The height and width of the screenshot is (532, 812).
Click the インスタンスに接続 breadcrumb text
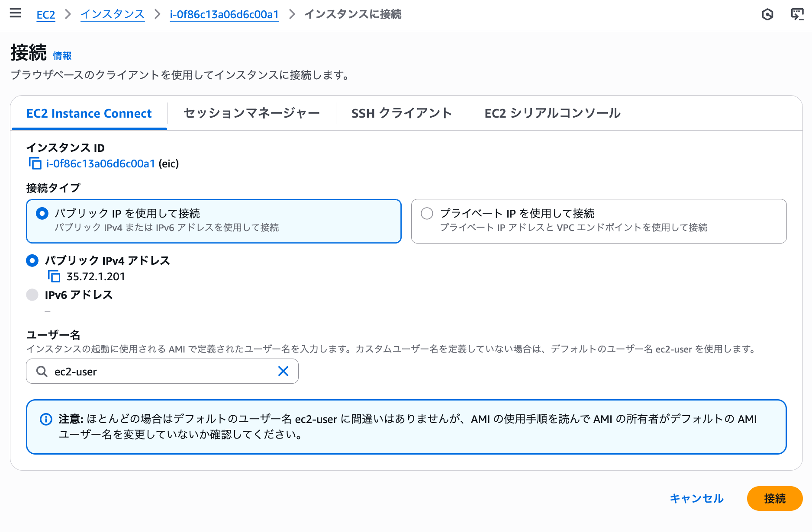[353, 14]
